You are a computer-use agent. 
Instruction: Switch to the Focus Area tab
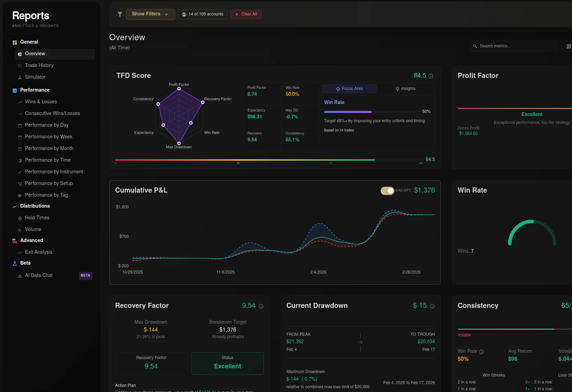pyautogui.click(x=349, y=89)
